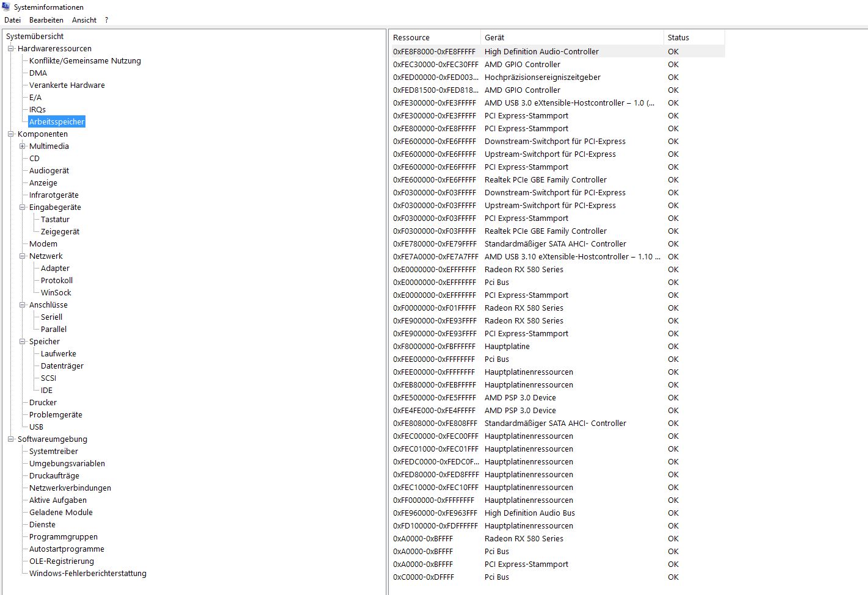Open the ? help menu

[x=106, y=20]
